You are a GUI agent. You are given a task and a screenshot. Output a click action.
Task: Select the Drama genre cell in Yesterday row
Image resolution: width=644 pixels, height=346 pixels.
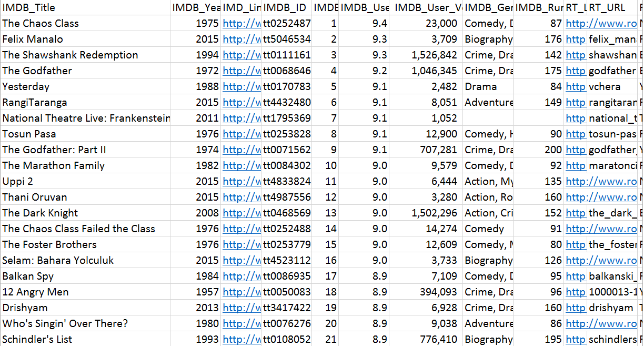tap(488, 86)
